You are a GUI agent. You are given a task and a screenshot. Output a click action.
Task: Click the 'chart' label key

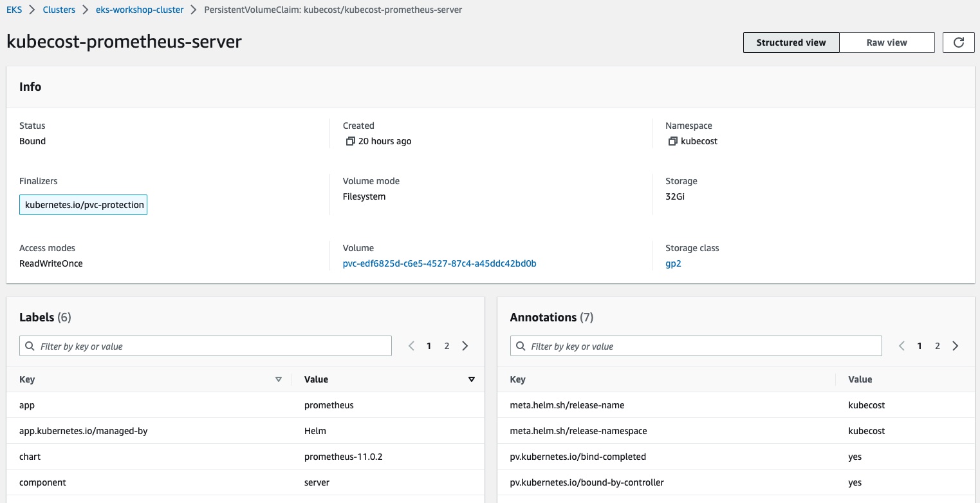[x=30, y=457]
